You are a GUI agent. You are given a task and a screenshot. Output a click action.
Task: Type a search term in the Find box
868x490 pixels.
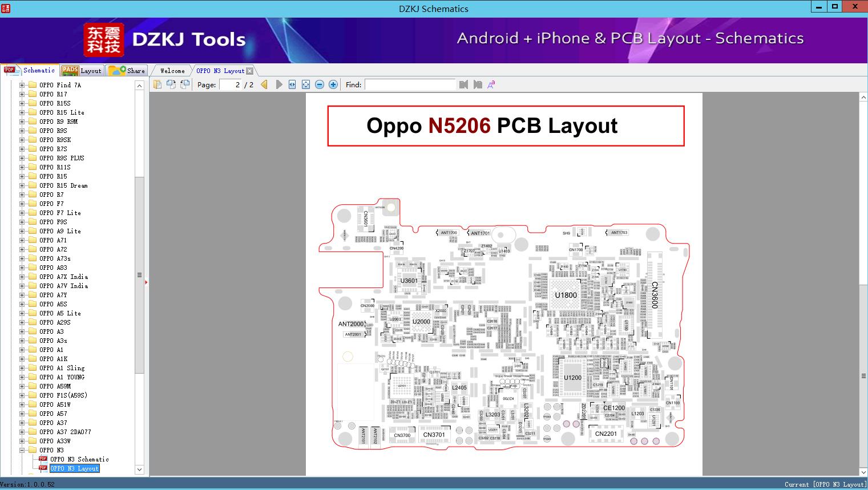coord(410,84)
